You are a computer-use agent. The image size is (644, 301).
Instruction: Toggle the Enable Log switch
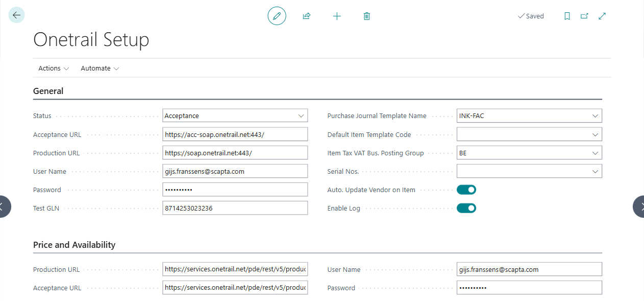[x=466, y=208]
